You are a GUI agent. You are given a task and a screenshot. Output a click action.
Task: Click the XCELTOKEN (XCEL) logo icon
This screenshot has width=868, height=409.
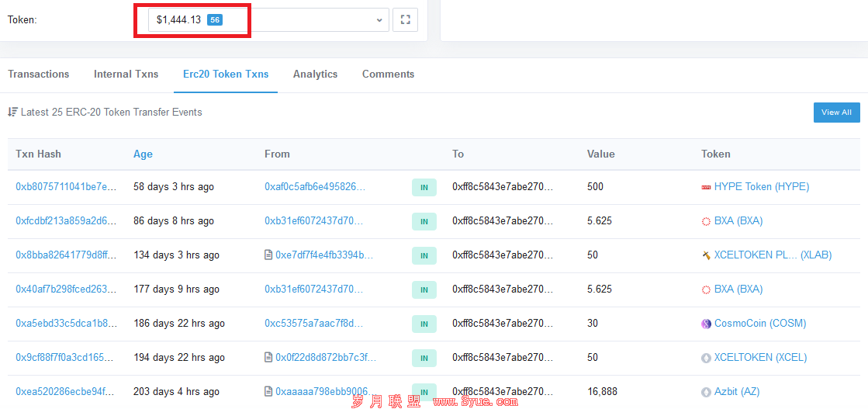click(706, 358)
